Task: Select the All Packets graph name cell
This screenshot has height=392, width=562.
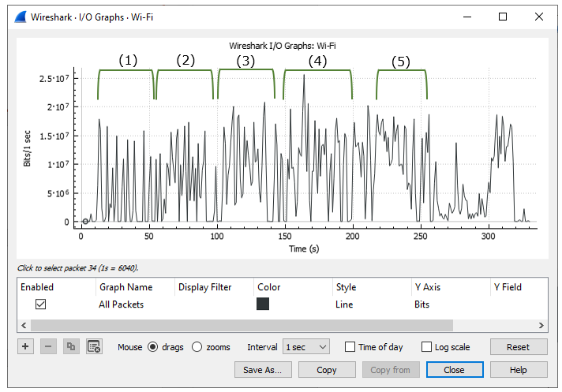Action: (x=121, y=304)
